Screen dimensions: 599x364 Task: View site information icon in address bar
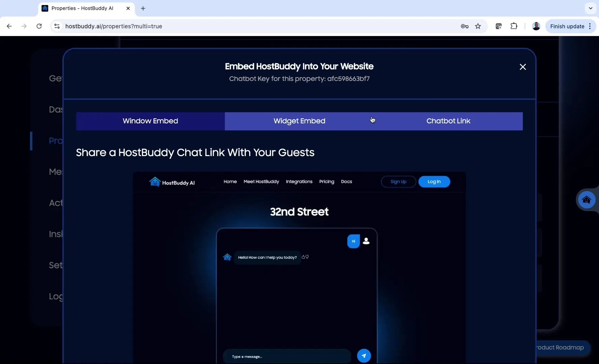coord(57,26)
